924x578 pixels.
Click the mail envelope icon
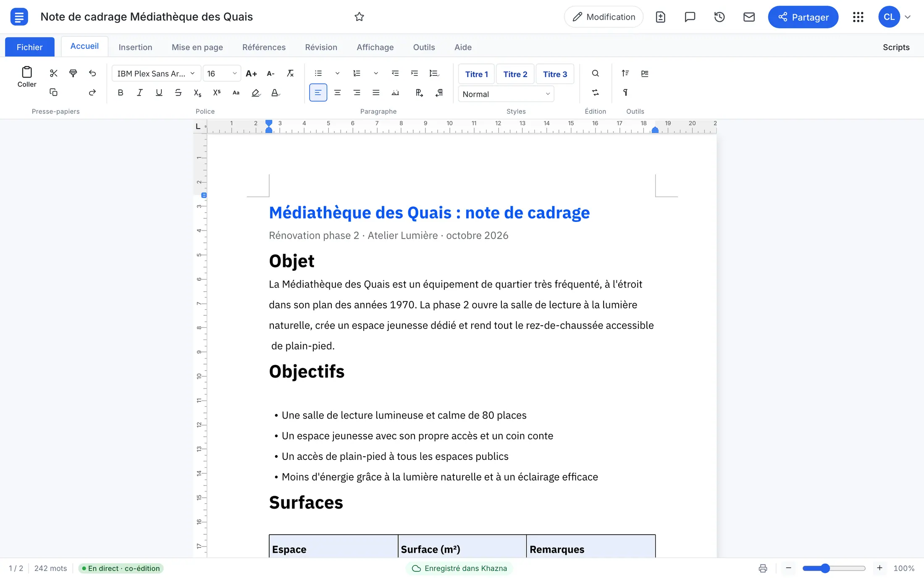[749, 17]
